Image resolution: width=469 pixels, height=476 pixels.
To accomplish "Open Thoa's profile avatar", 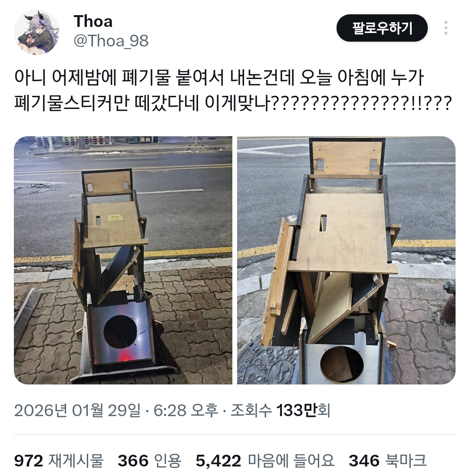I will coord(37,32).
